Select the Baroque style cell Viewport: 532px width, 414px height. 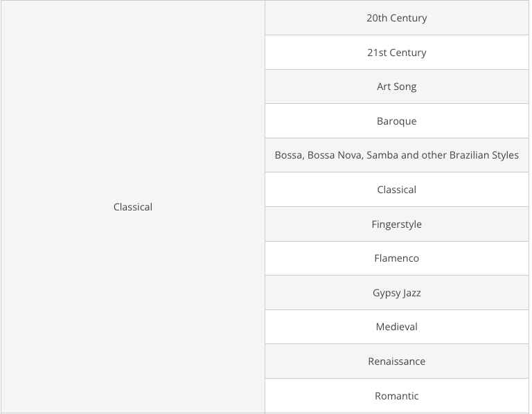tap(396, 121)
